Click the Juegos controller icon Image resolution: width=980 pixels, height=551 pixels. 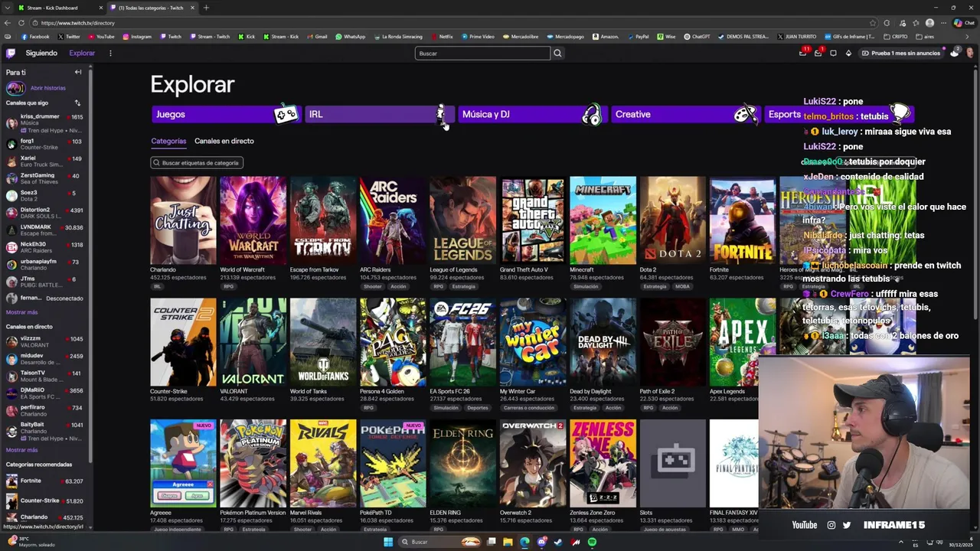(x=286, y=114)
